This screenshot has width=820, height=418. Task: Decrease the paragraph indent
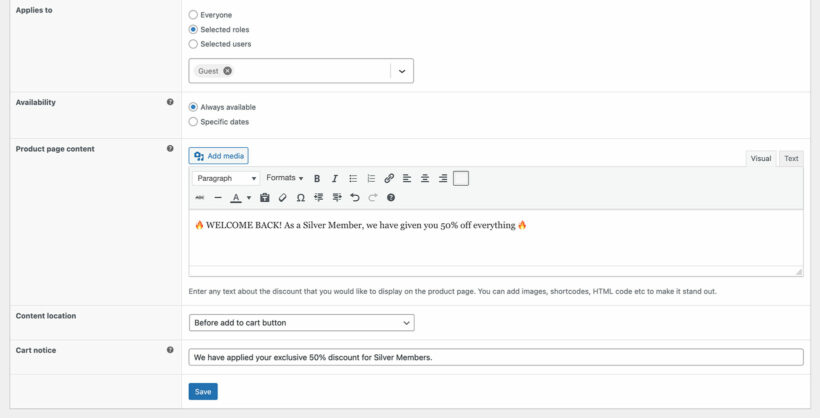click(318, 197)
